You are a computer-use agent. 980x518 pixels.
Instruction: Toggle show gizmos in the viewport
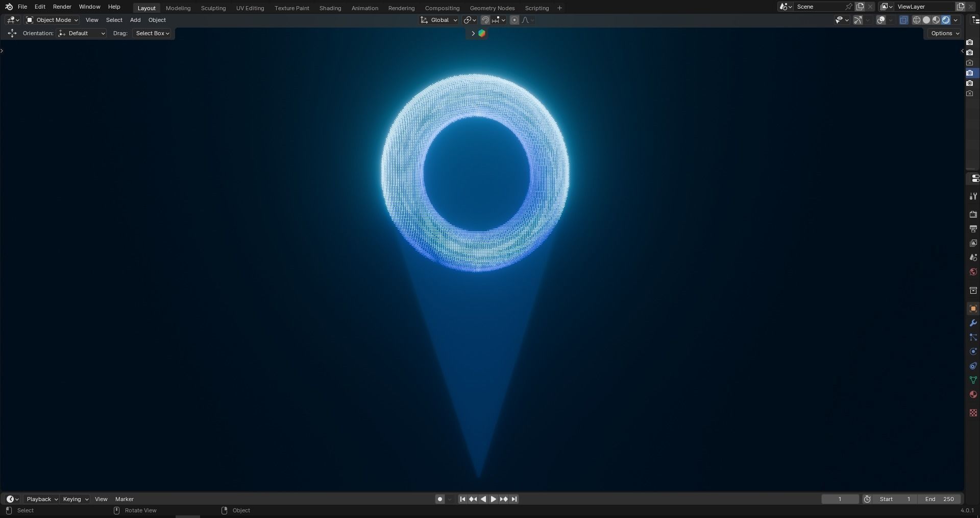coord(858,20)
